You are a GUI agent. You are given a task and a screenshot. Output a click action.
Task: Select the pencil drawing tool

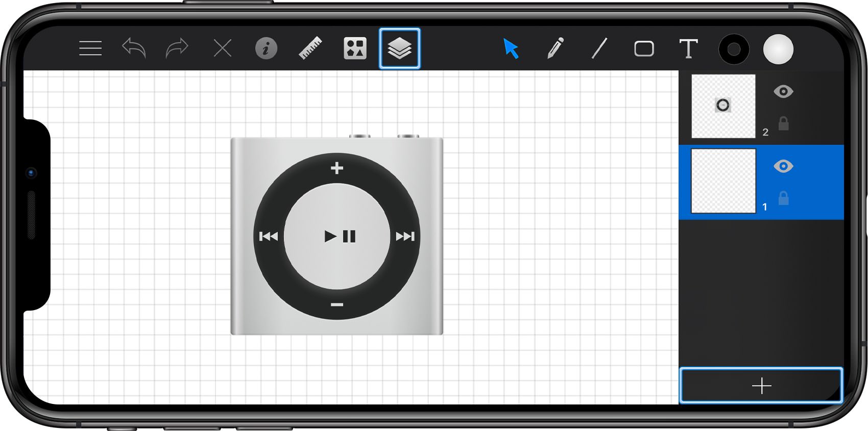click(x=555, y=48)
